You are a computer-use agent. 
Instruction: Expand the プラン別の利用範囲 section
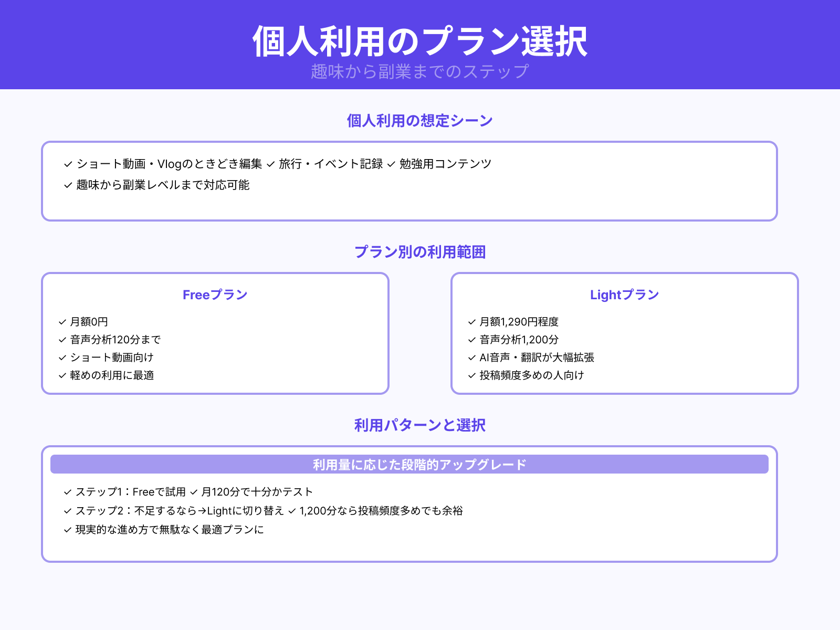419,252
